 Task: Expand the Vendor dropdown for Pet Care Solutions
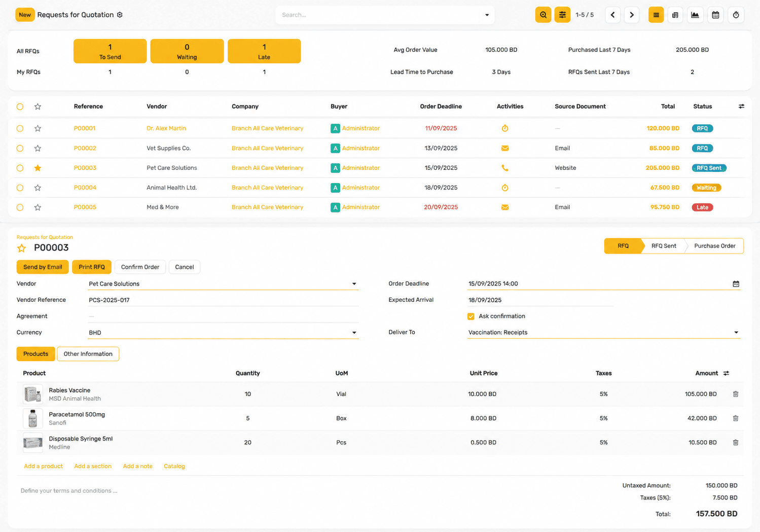tap(354, 284)
